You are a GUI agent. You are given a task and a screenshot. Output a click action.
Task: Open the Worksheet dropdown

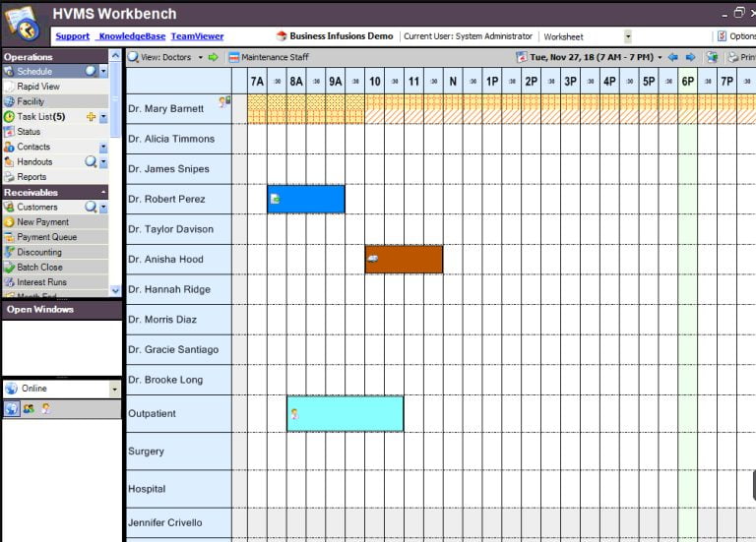tap(627, 36)
